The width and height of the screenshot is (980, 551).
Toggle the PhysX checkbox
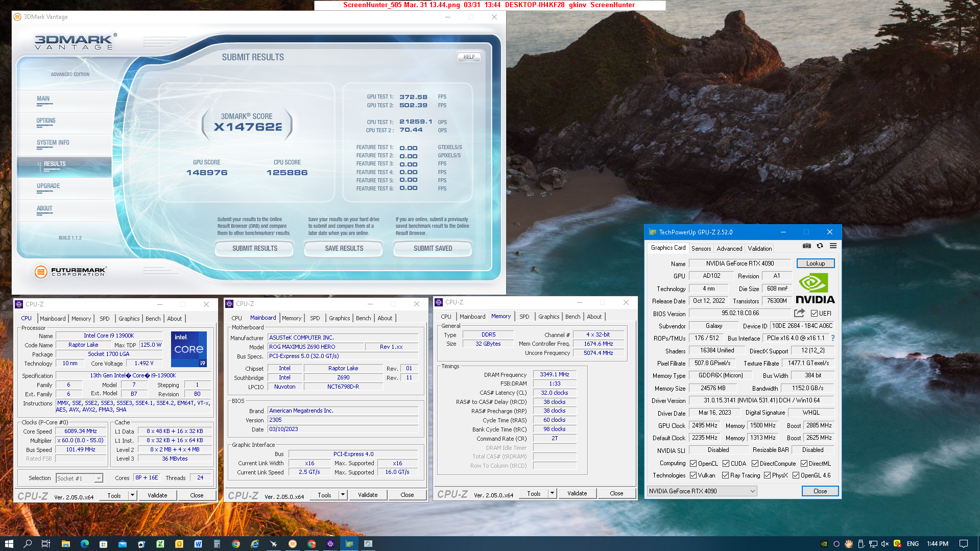tap(767, 475)
